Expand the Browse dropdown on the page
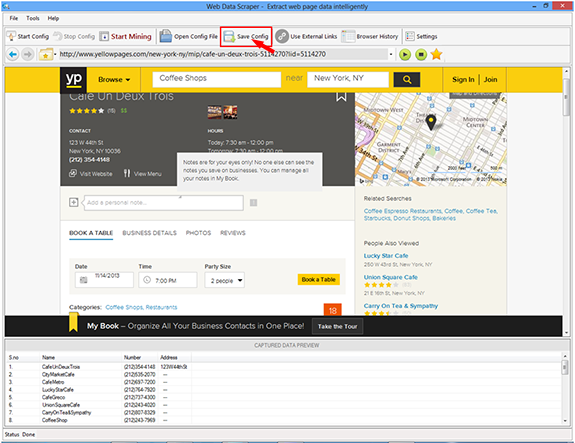Viewport: 575px width, 443px height. (114, 80)
